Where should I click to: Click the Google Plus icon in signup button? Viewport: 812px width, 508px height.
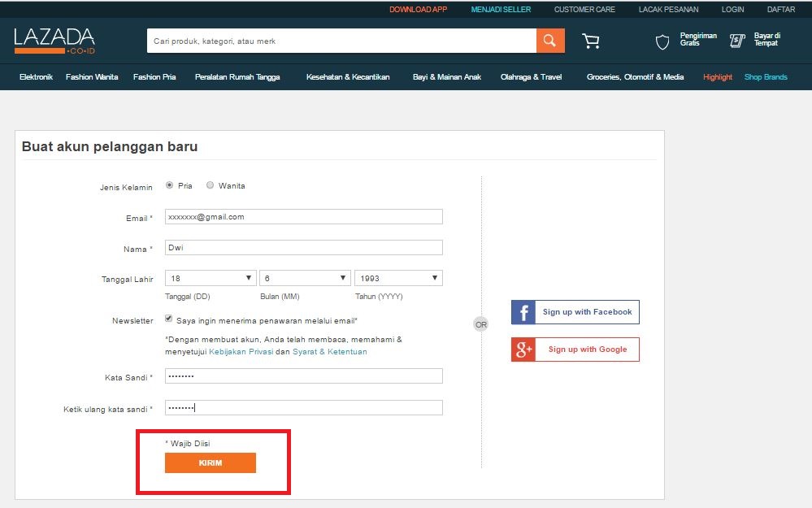point(523,350)
